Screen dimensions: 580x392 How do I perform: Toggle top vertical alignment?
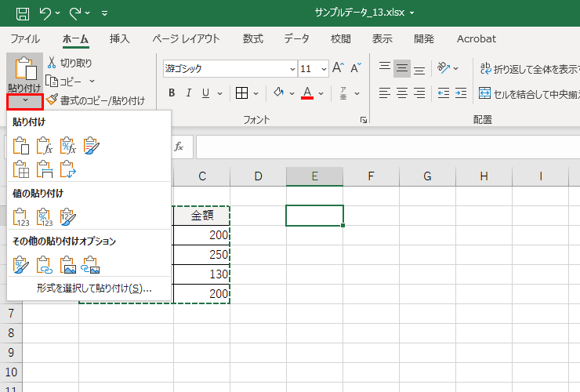[385, 67]
